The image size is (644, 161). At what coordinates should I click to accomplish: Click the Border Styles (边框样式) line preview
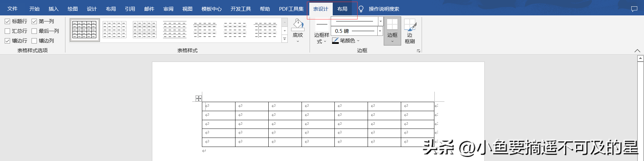point(322,24)
